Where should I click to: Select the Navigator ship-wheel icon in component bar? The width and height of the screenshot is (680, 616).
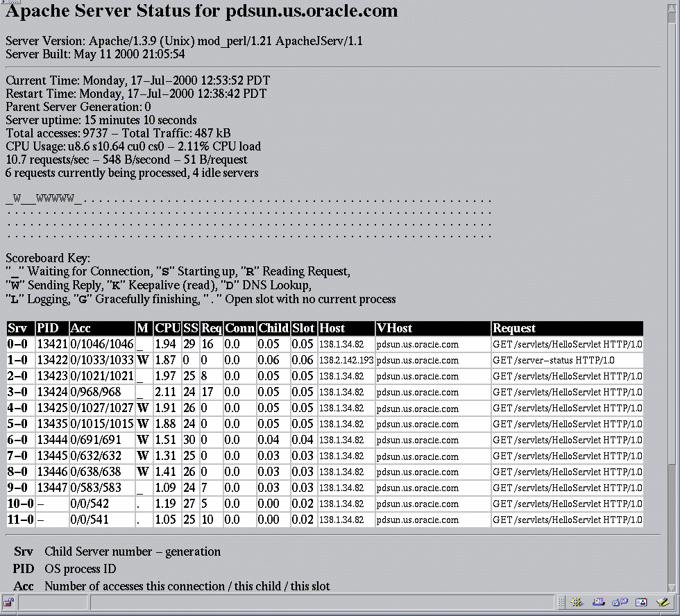(576, 602)
